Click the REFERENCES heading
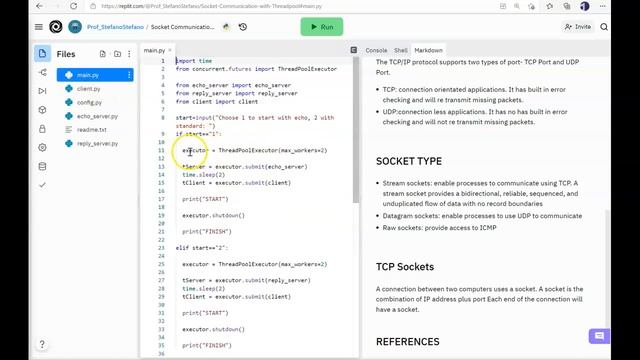 407,342
